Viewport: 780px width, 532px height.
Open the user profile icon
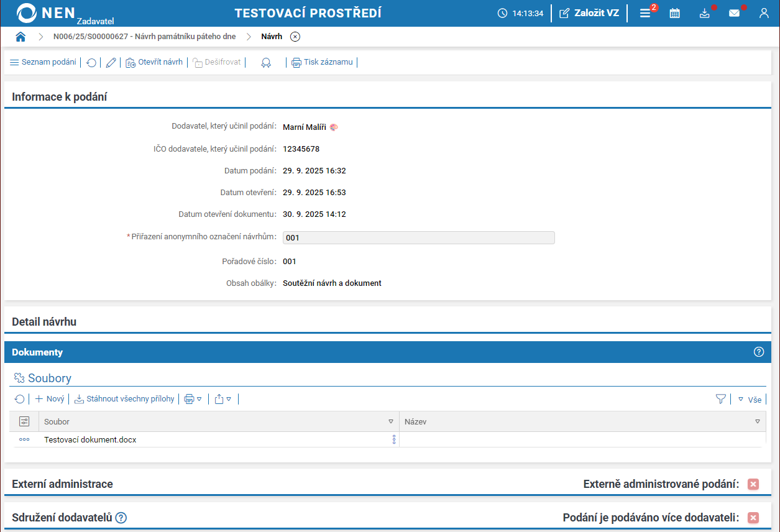point(764,13)
